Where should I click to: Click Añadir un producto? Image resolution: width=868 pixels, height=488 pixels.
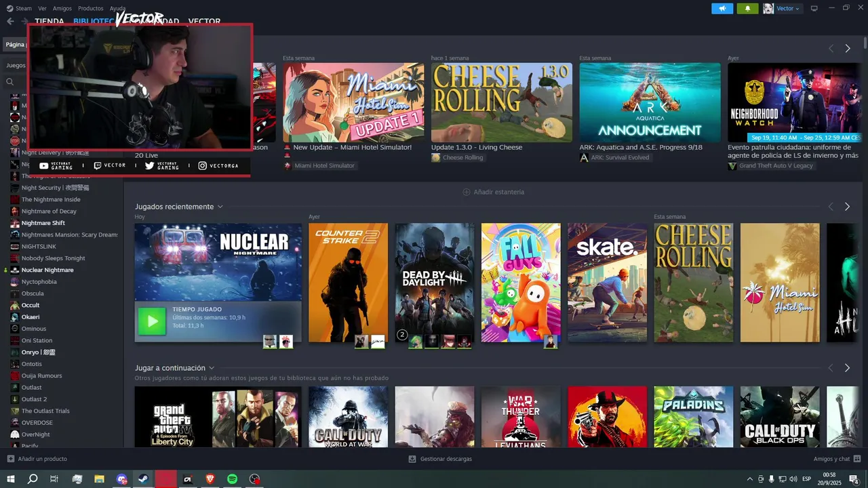click(x=42, y=459)
